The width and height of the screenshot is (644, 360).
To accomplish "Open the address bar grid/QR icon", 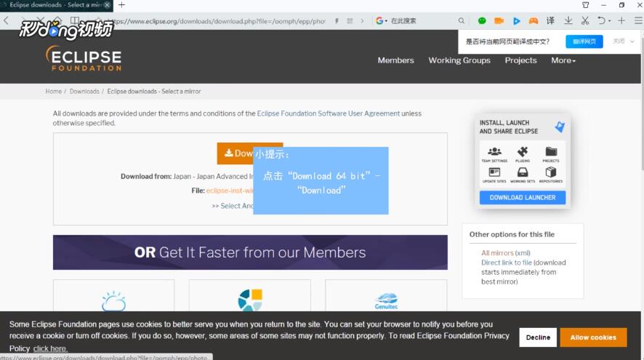I will (x=350, y=21).
